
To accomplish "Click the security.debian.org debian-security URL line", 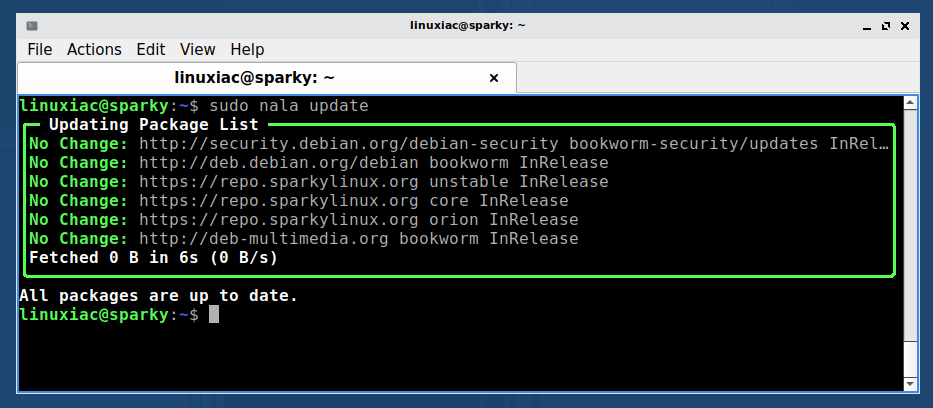I will click(x=458, y=144).
